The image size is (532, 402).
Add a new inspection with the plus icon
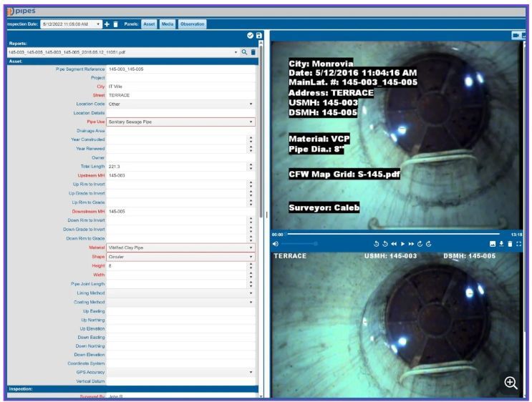coord(107,24)
